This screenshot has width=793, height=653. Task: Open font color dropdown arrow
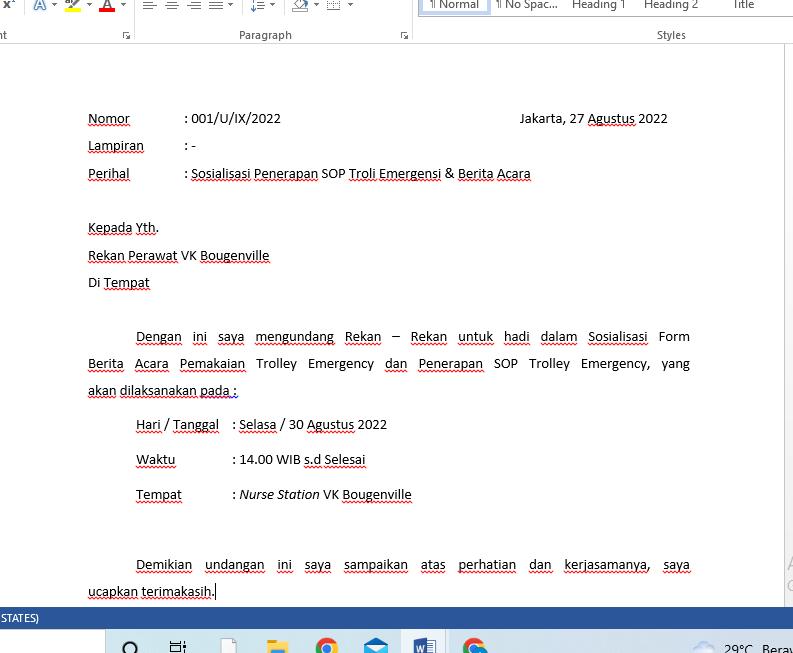(x=123, y=5)
